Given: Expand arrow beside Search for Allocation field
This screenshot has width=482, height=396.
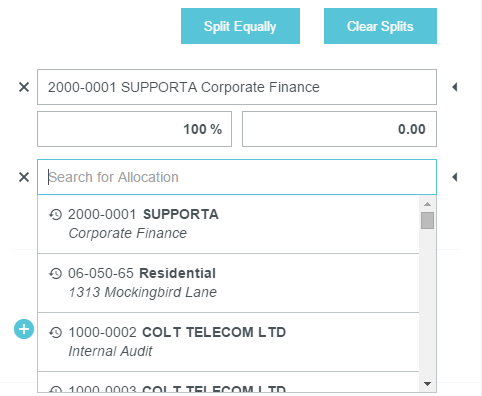Looking at the screenshot, I should click(455, 177).
